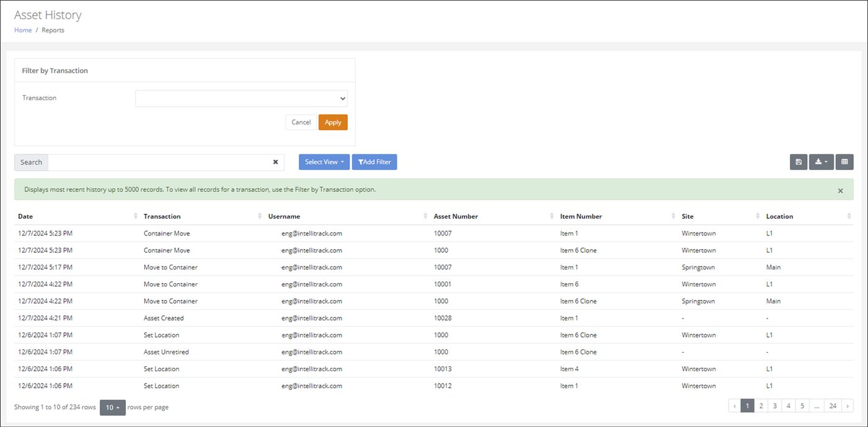
Task: Open the Select View dropdown
Action: coord(324,162)
